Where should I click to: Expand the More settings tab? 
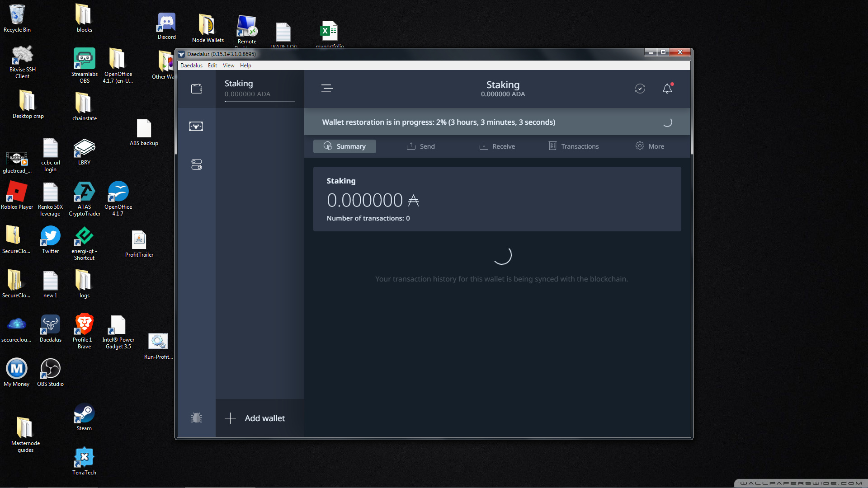650,146
